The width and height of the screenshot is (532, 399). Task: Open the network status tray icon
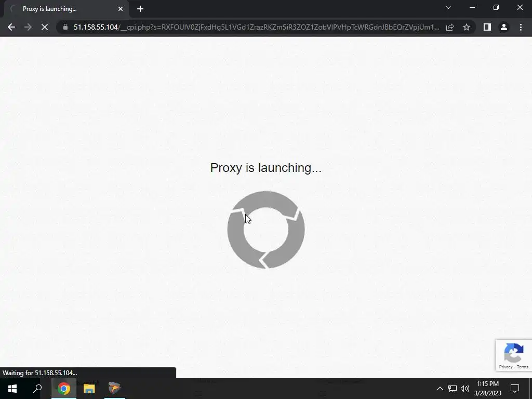click(453, 389)
